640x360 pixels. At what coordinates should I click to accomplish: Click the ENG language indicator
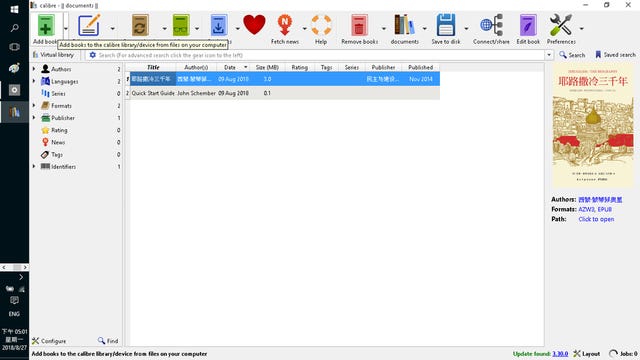14,314
